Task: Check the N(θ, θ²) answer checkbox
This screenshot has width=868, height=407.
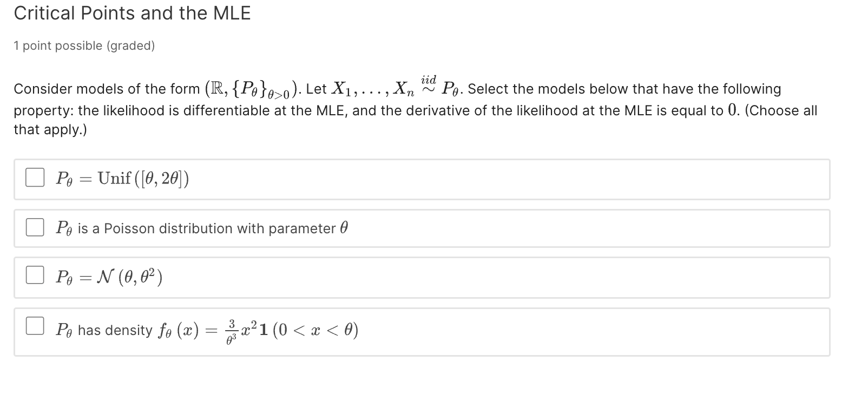Action: tap(35, 275)
